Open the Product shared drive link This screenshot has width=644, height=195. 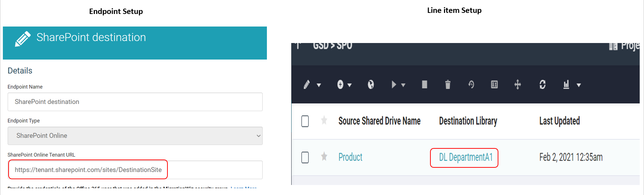tap(350, 157)
